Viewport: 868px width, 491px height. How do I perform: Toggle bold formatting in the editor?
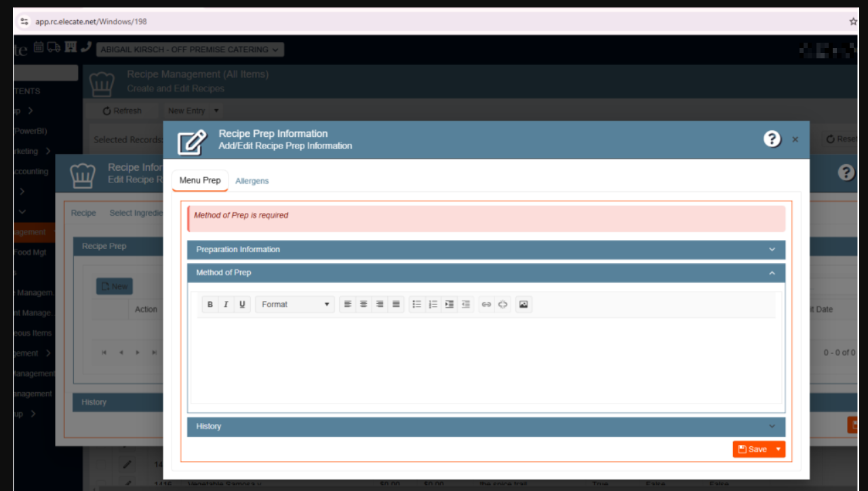(210, 305)
